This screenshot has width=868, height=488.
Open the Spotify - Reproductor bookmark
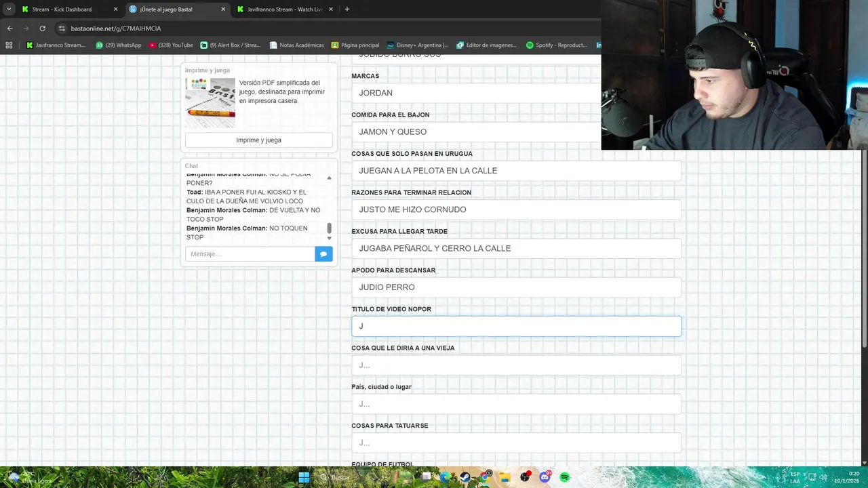click(557, 45)
